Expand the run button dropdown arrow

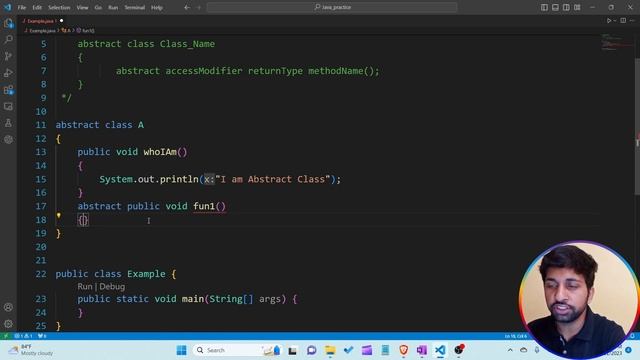coord(615,20)
